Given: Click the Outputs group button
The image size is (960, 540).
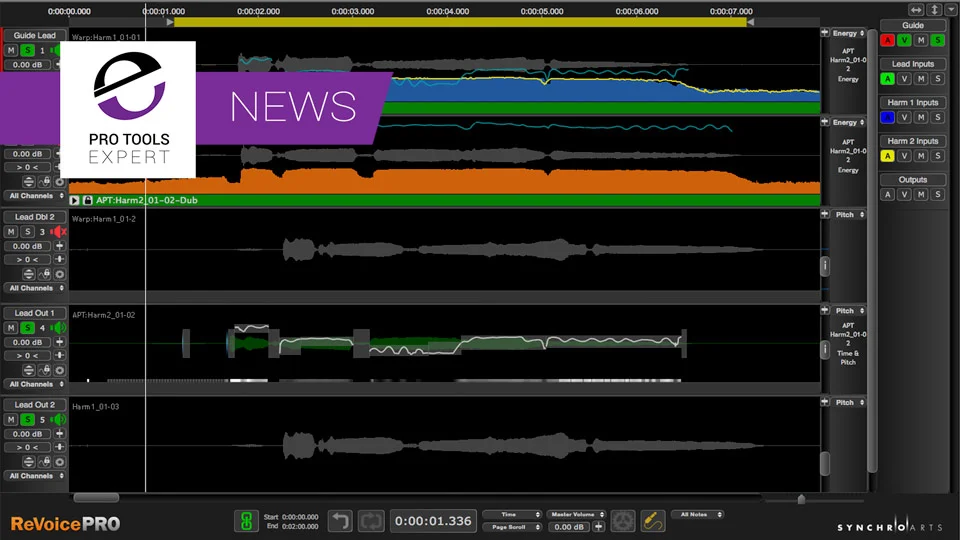Looking at the screenshot, I should coord(913,179).
